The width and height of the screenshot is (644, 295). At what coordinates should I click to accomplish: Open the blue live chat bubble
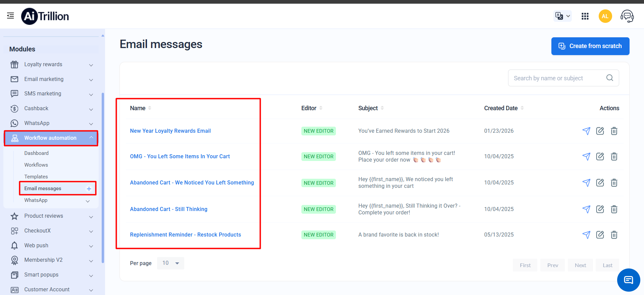point(628,280)
